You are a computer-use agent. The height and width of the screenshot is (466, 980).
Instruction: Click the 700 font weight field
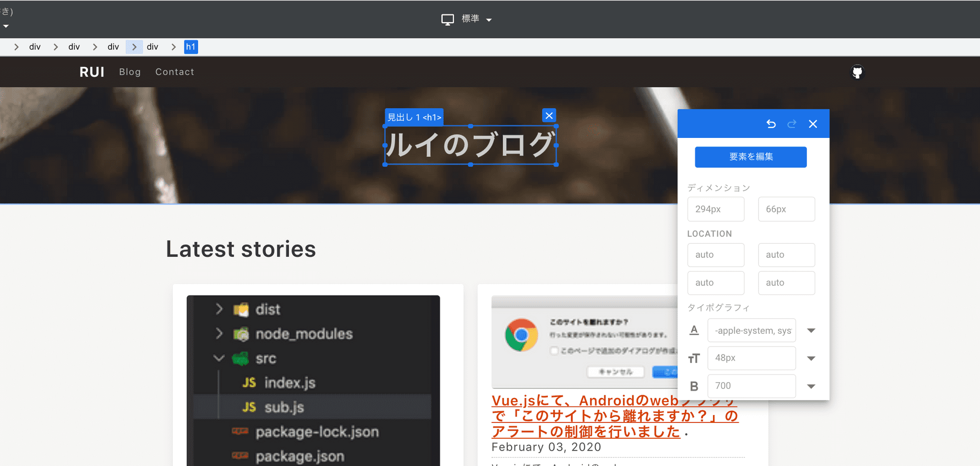point(752,386)
